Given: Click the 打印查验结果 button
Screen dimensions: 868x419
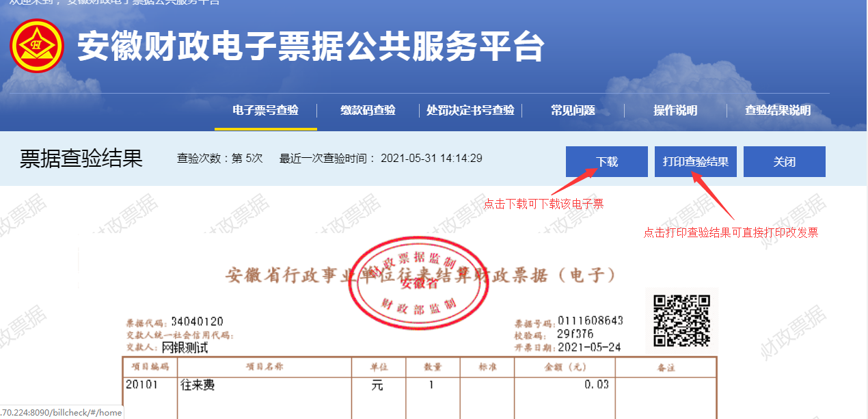Looking at the screenshot, I should click(695, 162).
